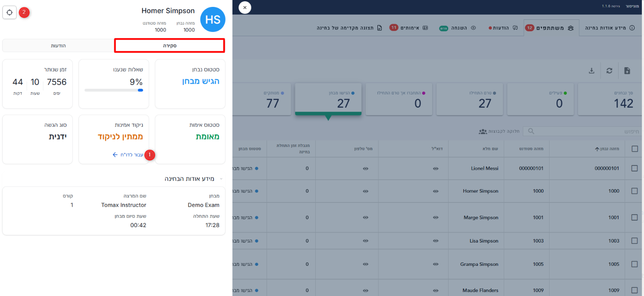644x296 pixels.
Task: Click the חלוקה לקבוצות group split button
Action: pos(499,131)
